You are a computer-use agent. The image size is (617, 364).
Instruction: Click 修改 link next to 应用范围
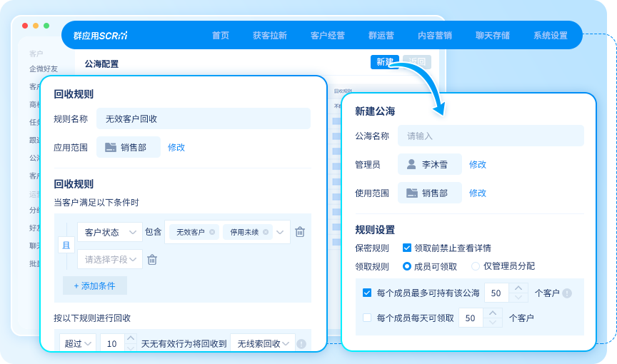(x=176, y=148)
